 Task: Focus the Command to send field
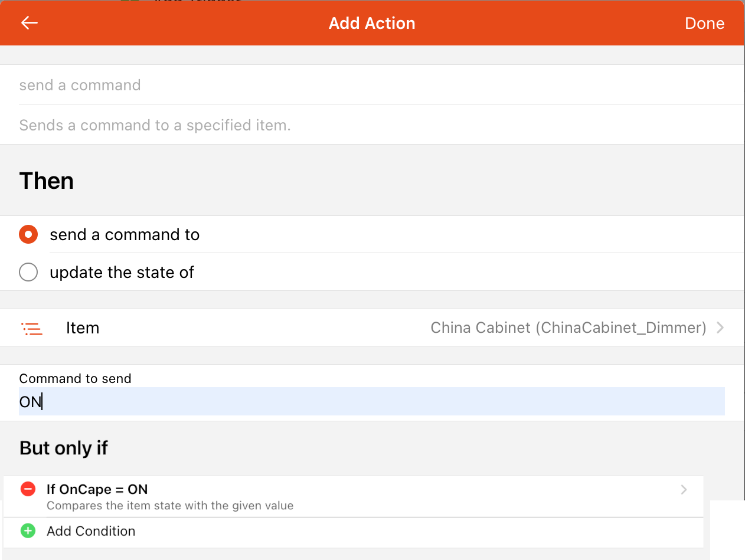[x=372, y=402]
